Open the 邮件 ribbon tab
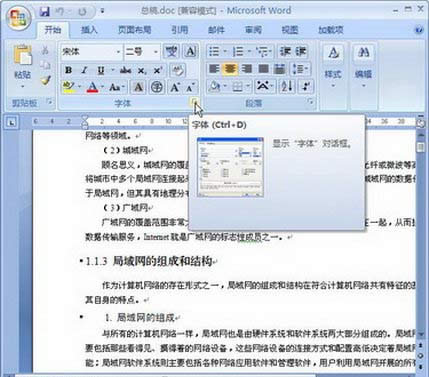This screenshot has height=377, width=429. [216, 30]
